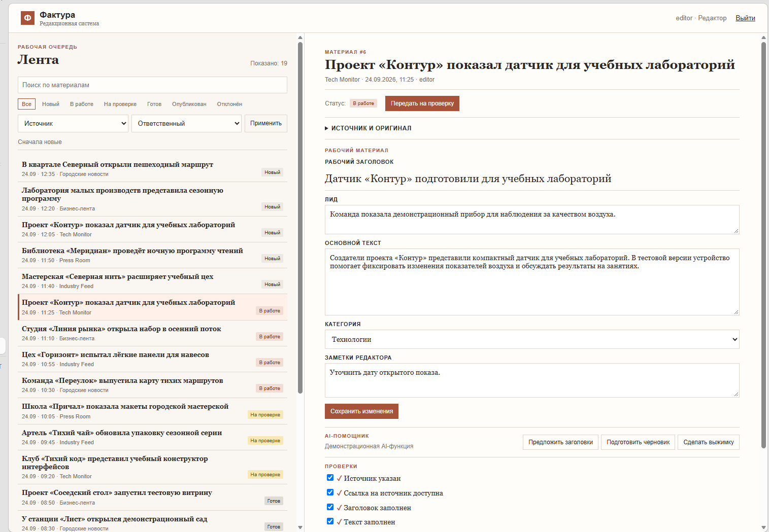Open the Ответственный filter dropdown

[x=187, y=124]
